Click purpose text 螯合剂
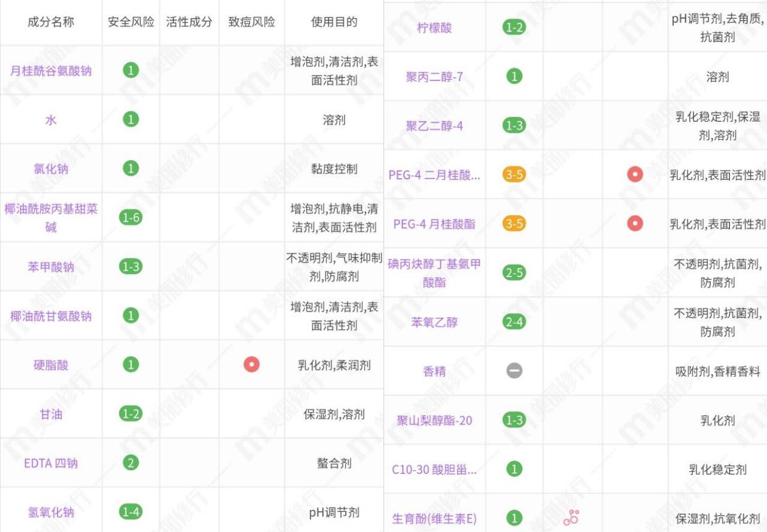767x532 pixels. click(334, 463)
